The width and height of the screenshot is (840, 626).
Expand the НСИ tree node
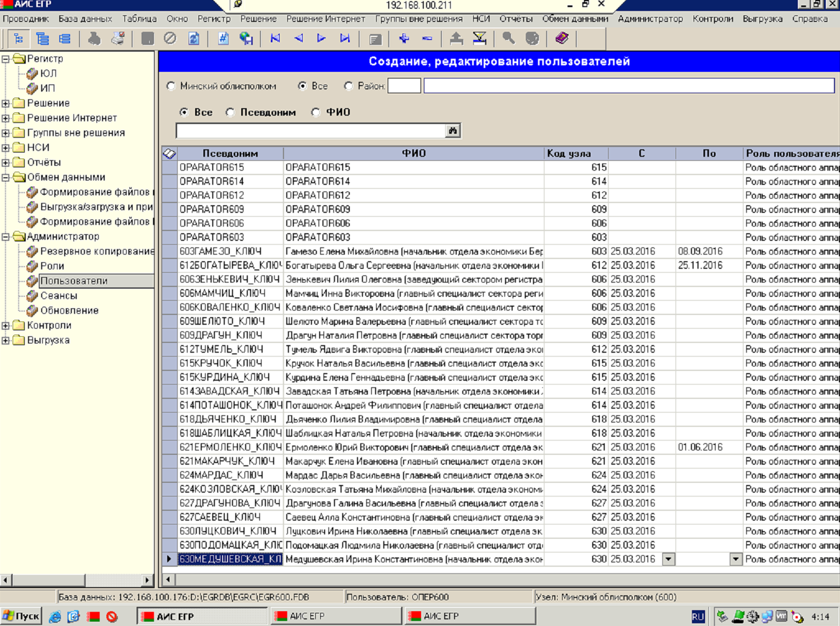click(5, 148)
